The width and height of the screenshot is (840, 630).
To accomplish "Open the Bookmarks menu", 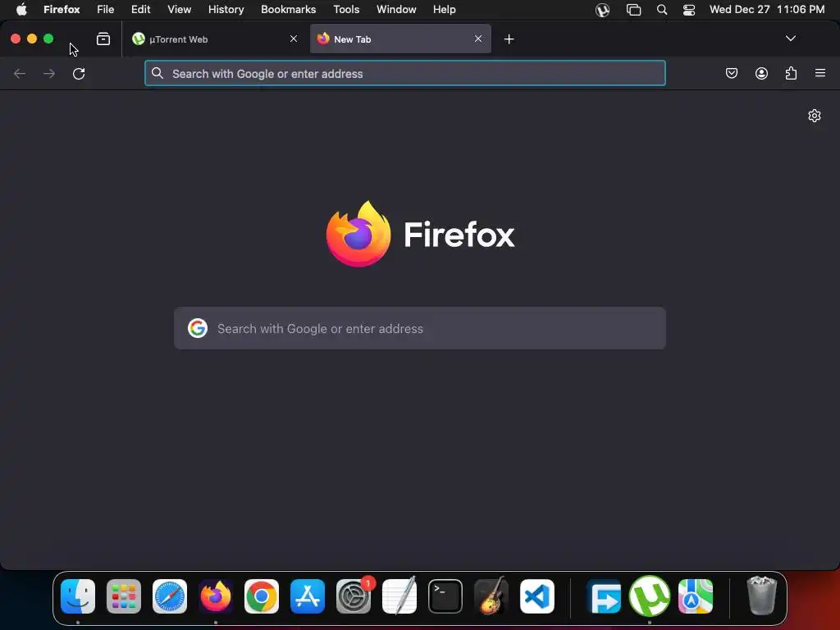I will (x=288, y=10).
